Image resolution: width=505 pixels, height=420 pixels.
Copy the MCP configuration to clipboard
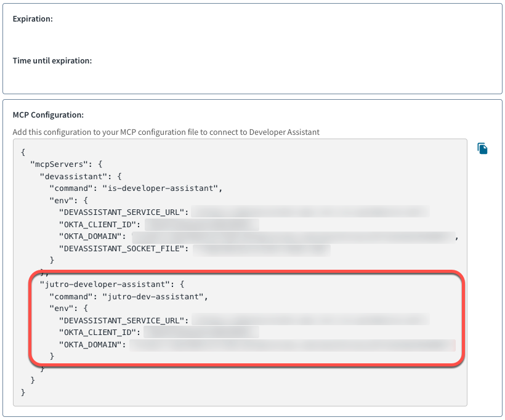click(482, 148)
